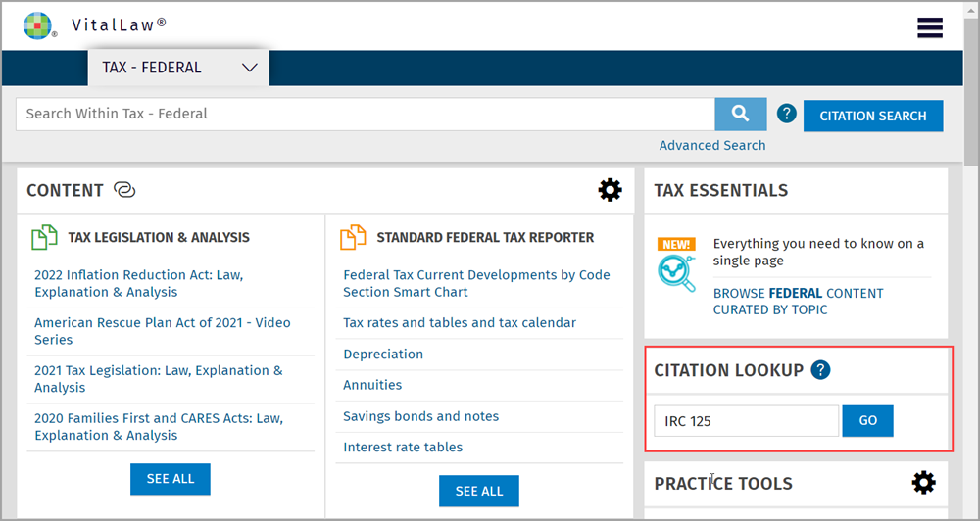Screen dimensions: 980x521
Task: Open 2022 Inflation Reduction Act link
Action: tap(139, 284)
